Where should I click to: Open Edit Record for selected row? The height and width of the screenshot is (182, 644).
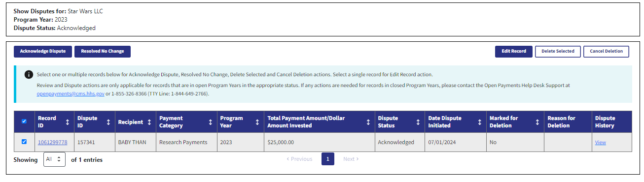(513, 51)
